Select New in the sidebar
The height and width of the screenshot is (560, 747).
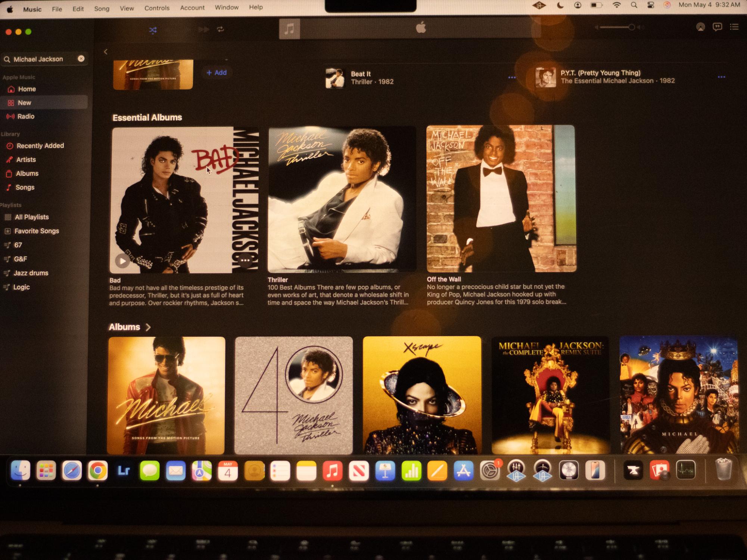tap(44, 103)
